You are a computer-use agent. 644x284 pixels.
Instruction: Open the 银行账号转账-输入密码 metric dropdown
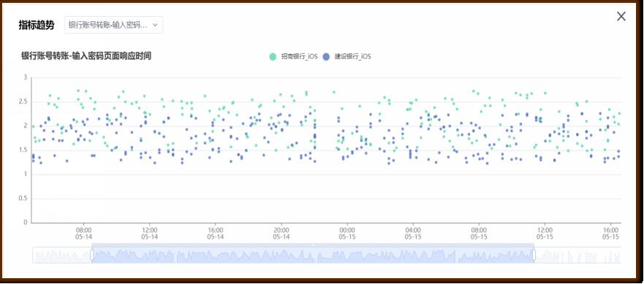click(x=113, y=25)
